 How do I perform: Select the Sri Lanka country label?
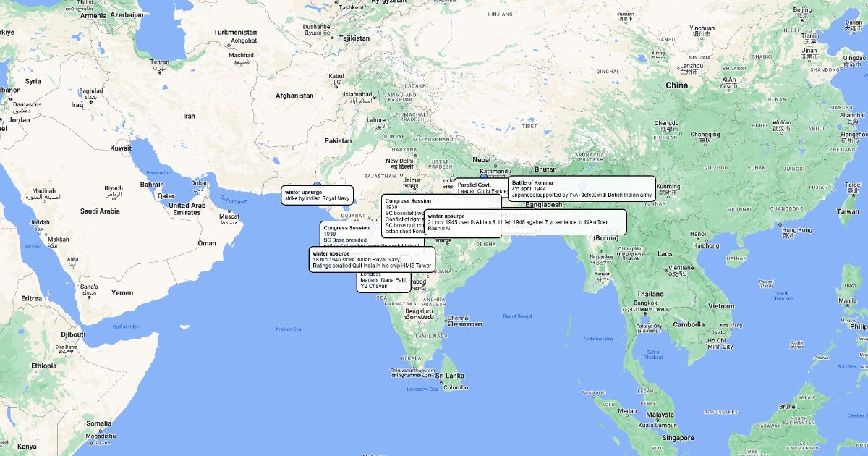pyautogui.click(x=449, y=376)
